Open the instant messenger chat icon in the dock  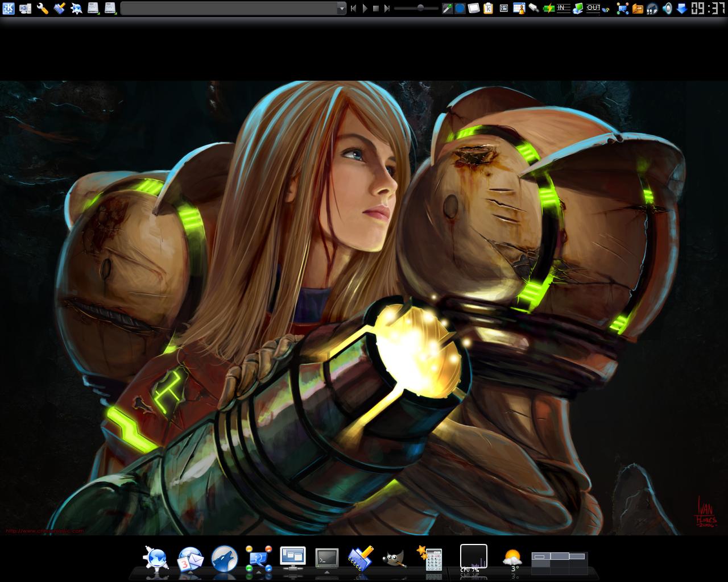259,559
